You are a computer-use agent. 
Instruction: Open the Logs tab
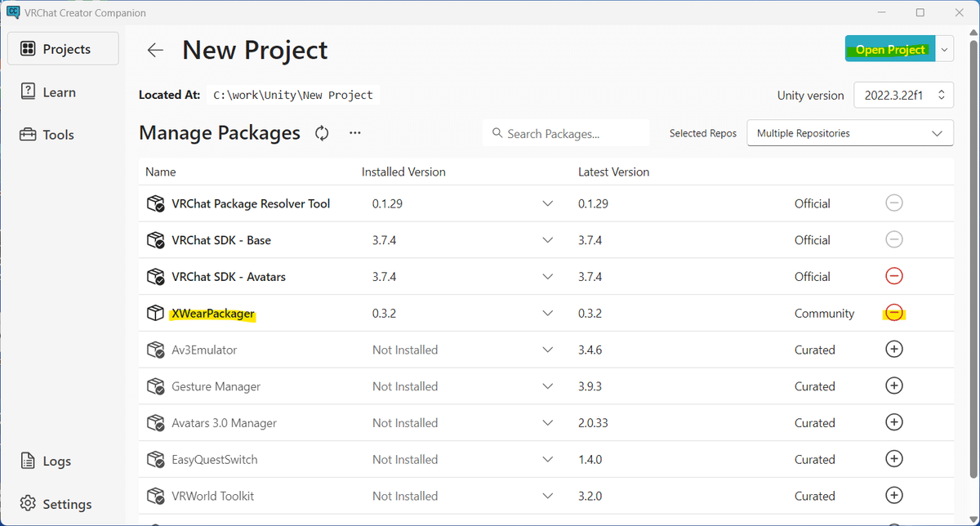pyautogui.click(x=64, y=461)
